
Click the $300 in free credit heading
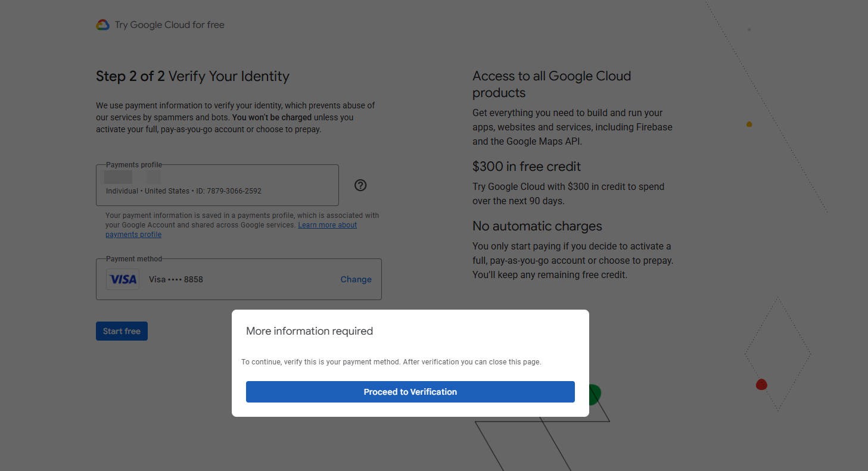click(x=527, y=167)
